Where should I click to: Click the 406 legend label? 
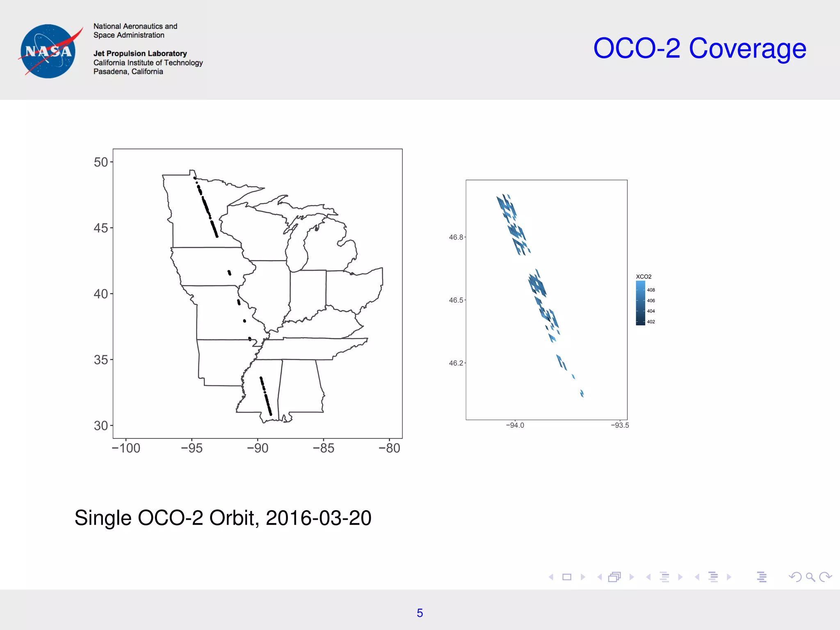651,301
